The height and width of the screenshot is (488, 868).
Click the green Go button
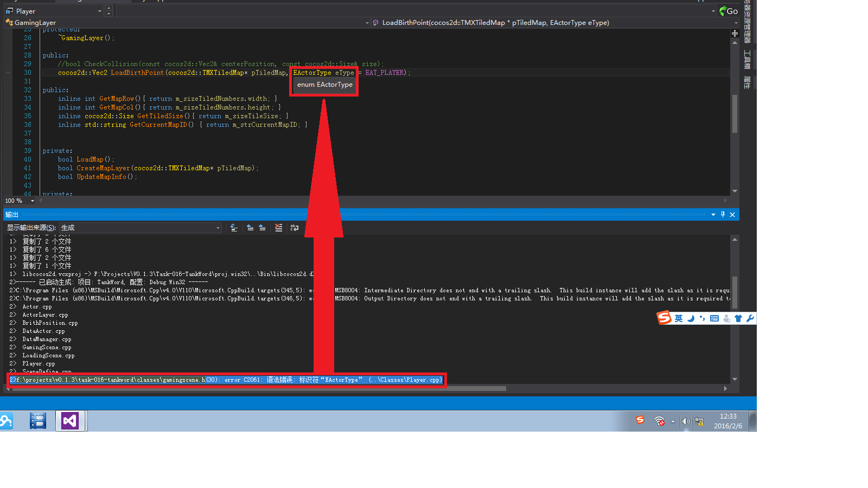[728, 11]
